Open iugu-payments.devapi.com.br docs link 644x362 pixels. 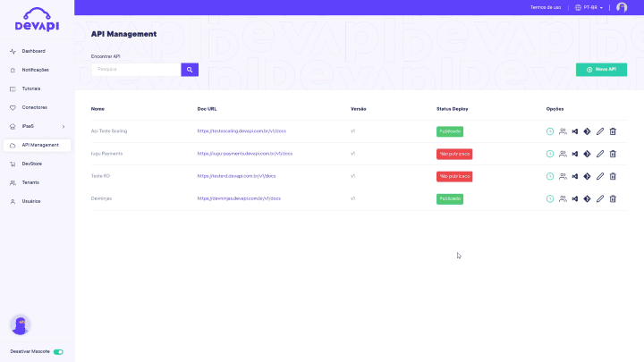click(x=245, y=154)
